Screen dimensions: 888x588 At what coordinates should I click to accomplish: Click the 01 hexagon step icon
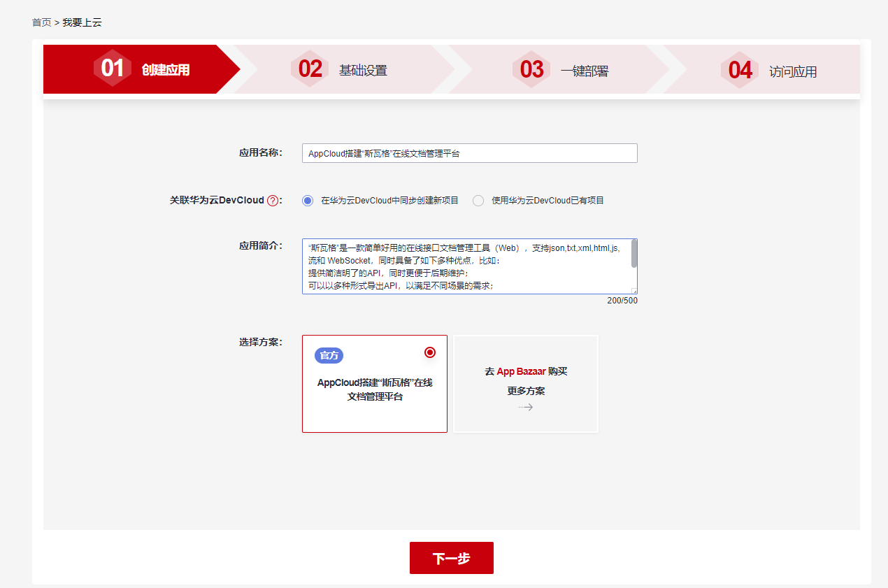point(113,69)
